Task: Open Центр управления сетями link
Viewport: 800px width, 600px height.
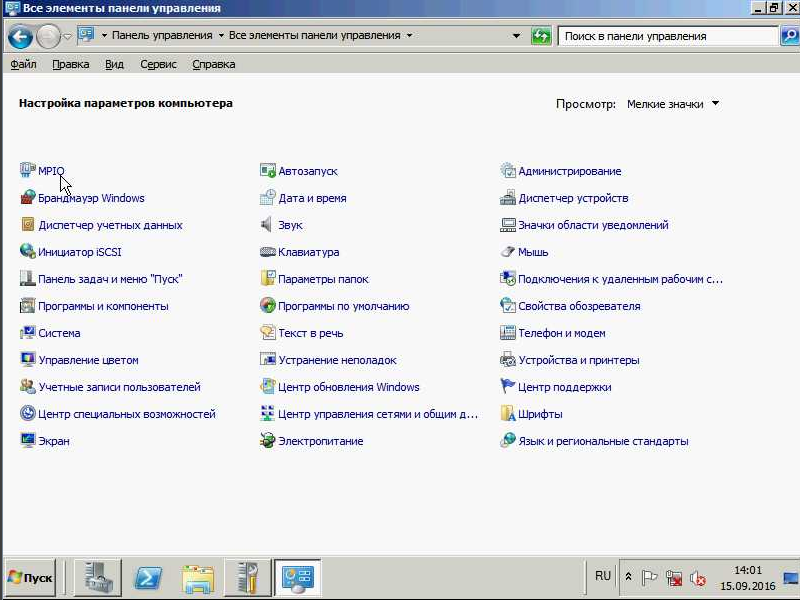Action: click(x=378, y=414)
